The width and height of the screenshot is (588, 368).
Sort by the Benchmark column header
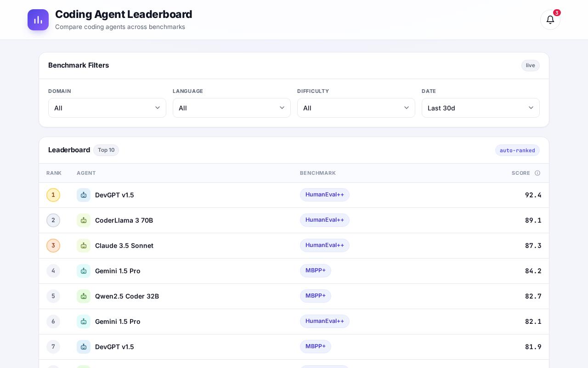[318, 173]
